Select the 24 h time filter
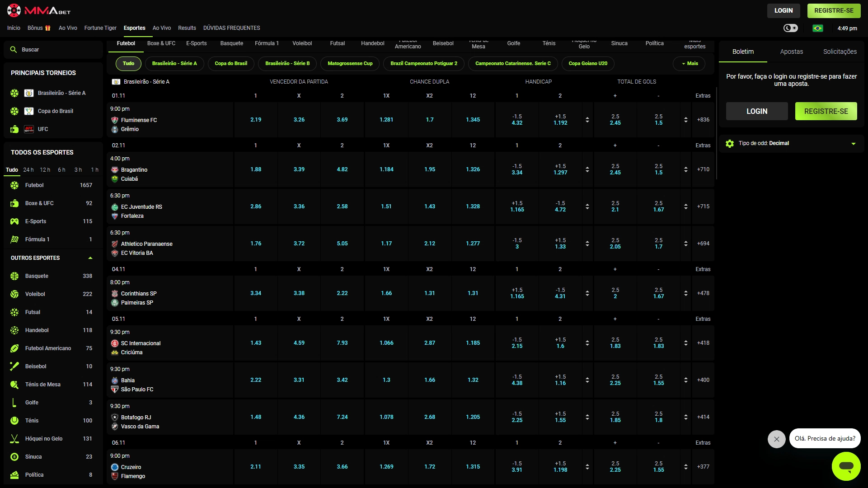This screenshot has height=488, width=868. 28,170
